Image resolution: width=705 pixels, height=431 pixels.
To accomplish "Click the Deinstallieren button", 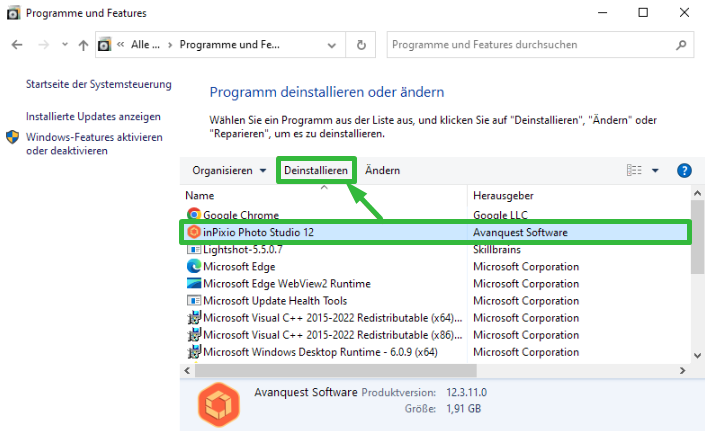I will click(316, 170).
